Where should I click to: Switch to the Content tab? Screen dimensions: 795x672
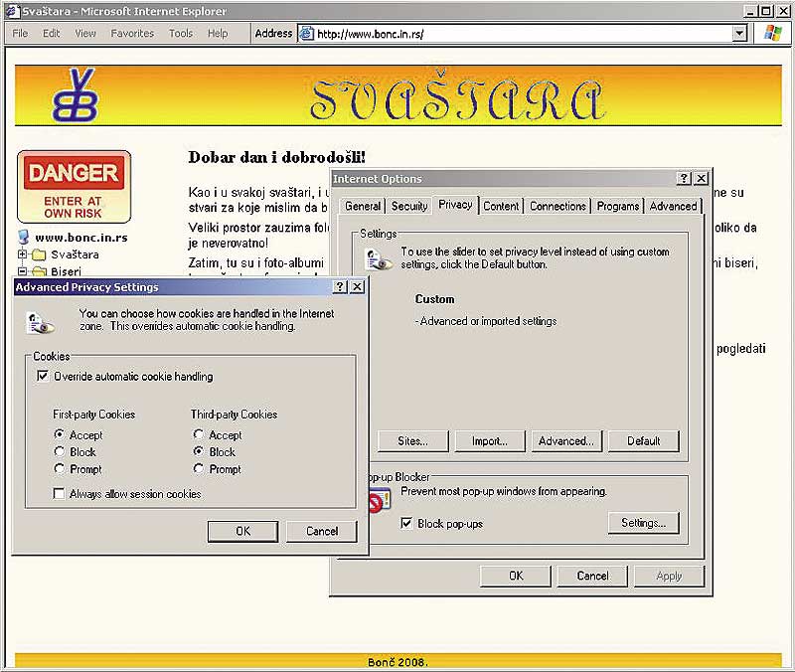[x=501, y=206]
